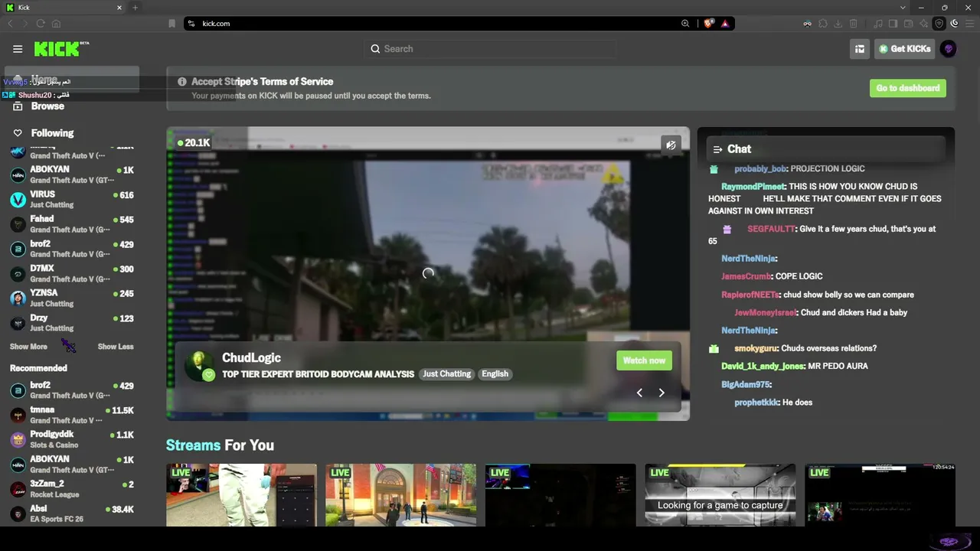Expand following list with Show More
Viewport: 980px width, 551px height.
28,347
